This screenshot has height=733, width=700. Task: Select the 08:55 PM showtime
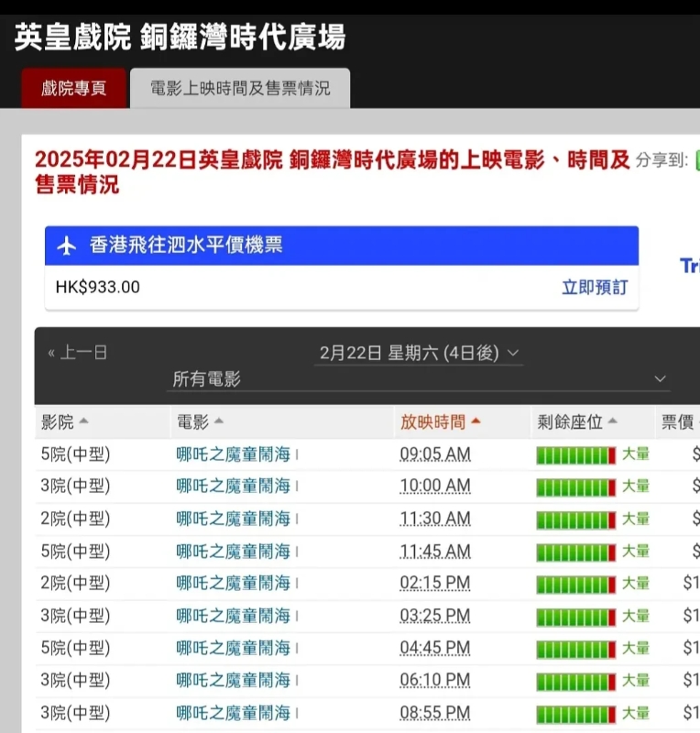click(x=435, y=714)
